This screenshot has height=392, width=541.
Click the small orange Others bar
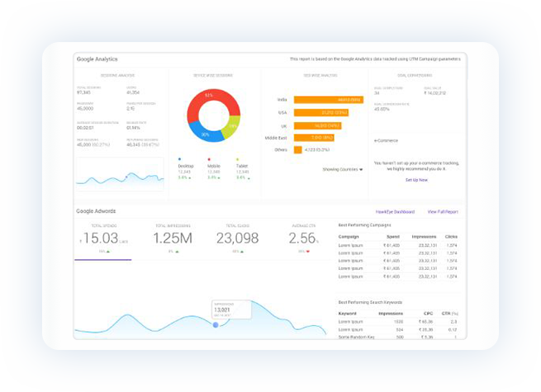click(x=297, y=150)
